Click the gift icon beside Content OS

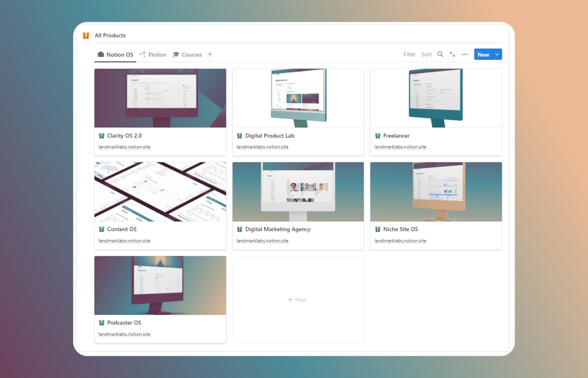[101, 229]
